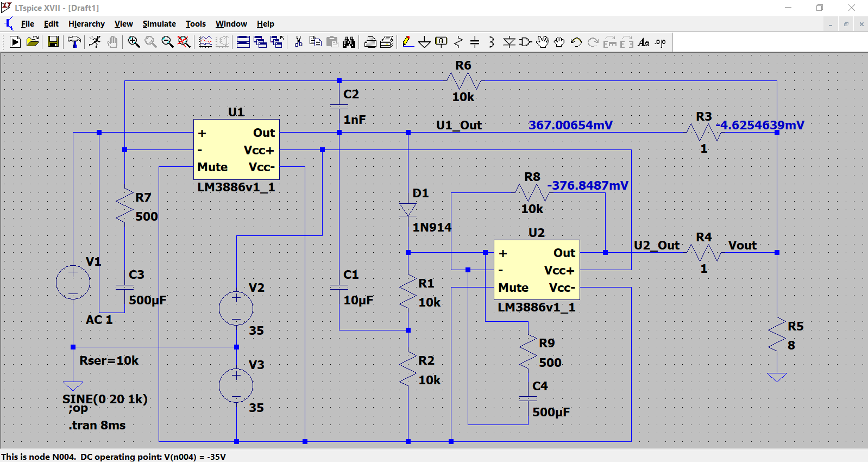
Task: Tile windows vertically icon
Action: click(x=260, y=42)
